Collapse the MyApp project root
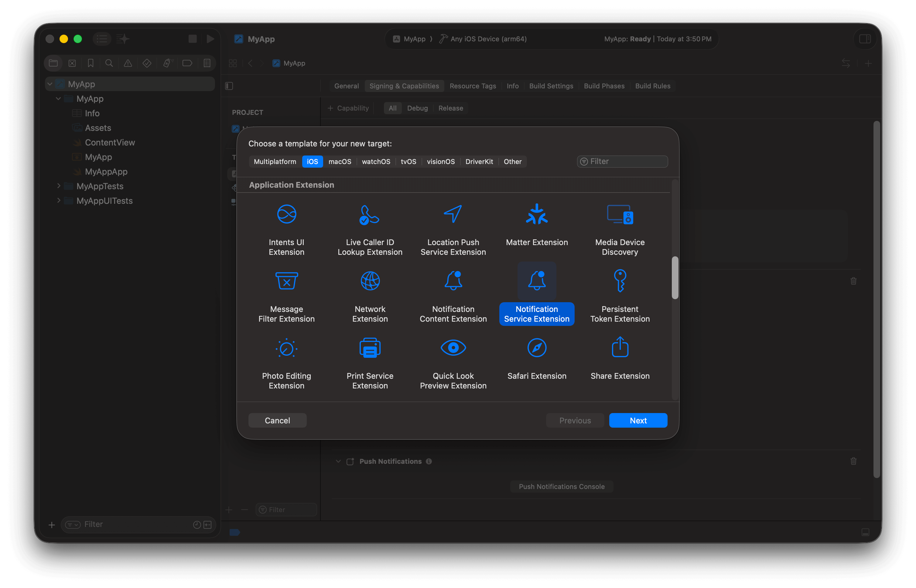This screenshot has width=916, height=588. click(x=50, y=84)
